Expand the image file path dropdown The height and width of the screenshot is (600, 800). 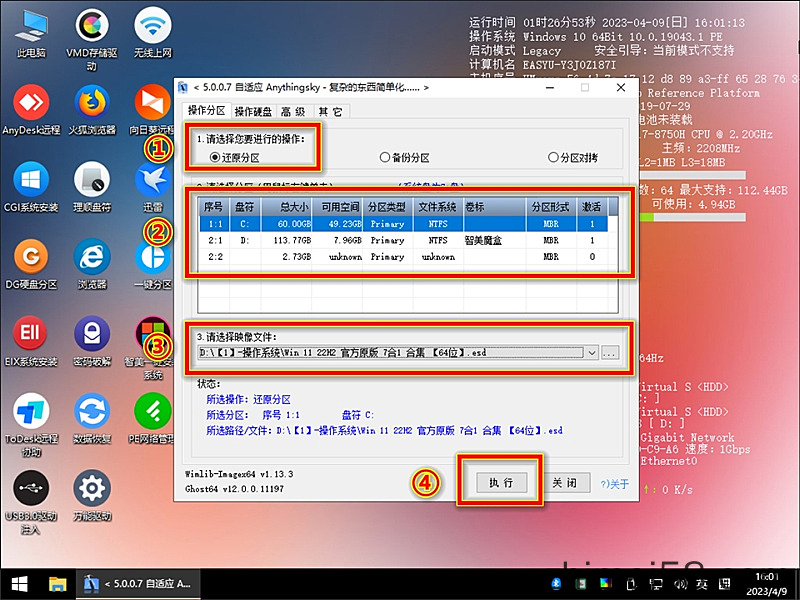(591, 353)
